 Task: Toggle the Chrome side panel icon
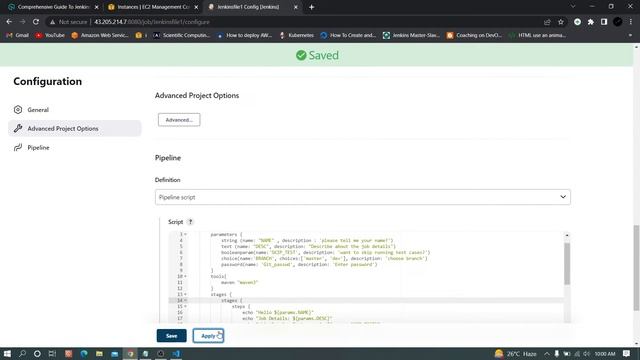pos(604,22)
